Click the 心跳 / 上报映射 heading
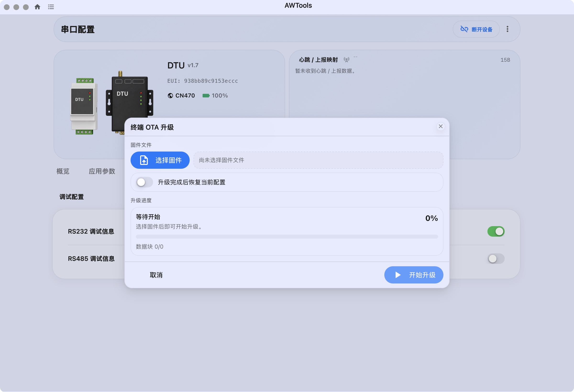Image resolution: width=574 pixels, height=392 pixels. pos(318,60)
